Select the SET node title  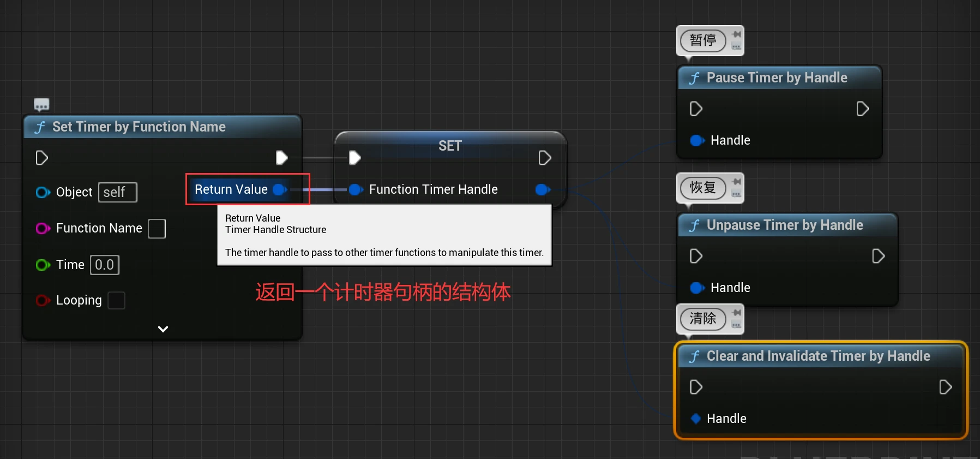click(450, 146)
